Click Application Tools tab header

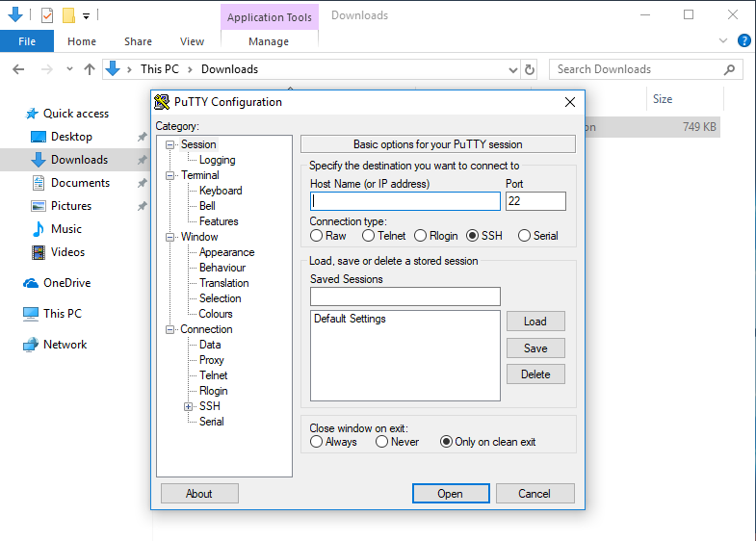(270, 17)
